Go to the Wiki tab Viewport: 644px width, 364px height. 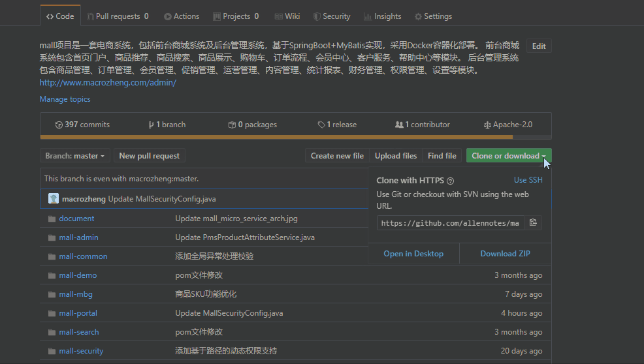click(287, 16)
